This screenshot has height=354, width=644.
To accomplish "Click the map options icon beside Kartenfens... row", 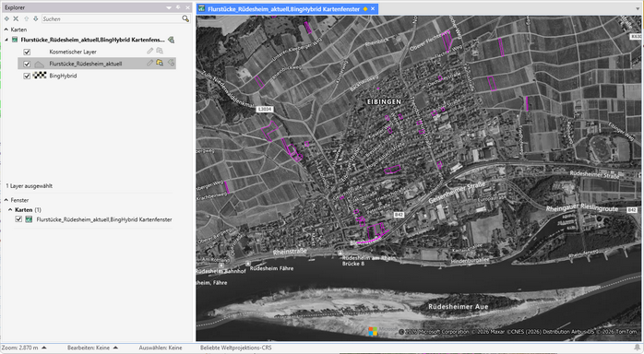I will coord(172,40).
